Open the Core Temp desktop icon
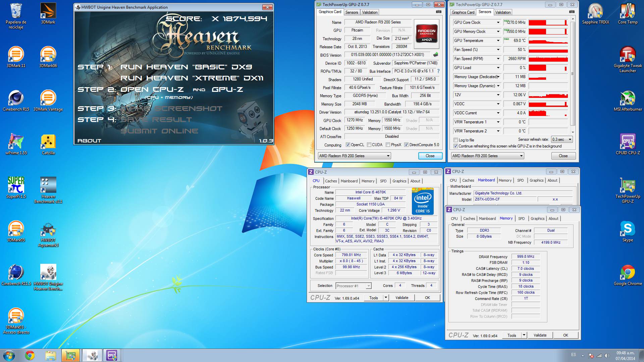Image resolution: width=644 pixels, height=362 pixels. tap(628, 14)
